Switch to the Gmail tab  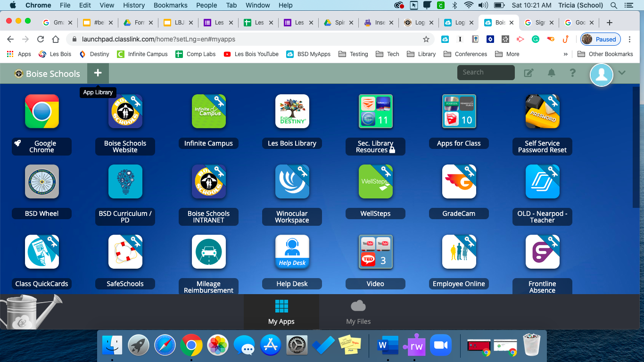pyautogui.click(x=58, y=22)
